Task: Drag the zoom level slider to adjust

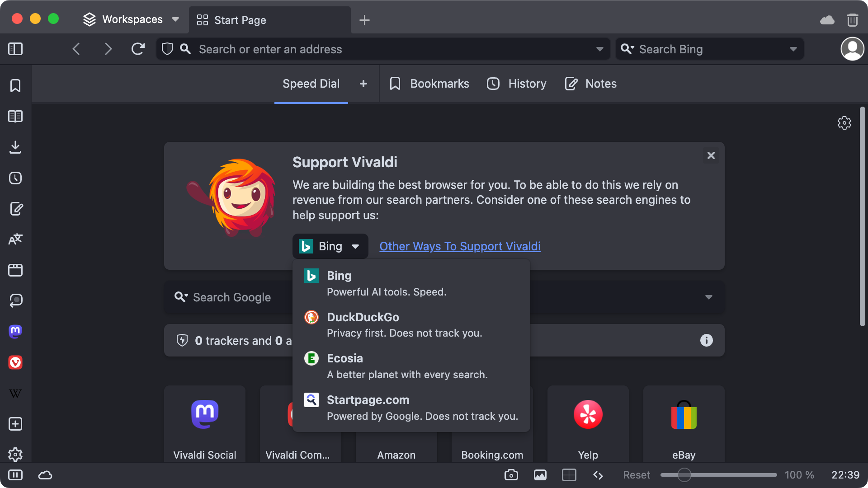Action: [x=684, y=475]
